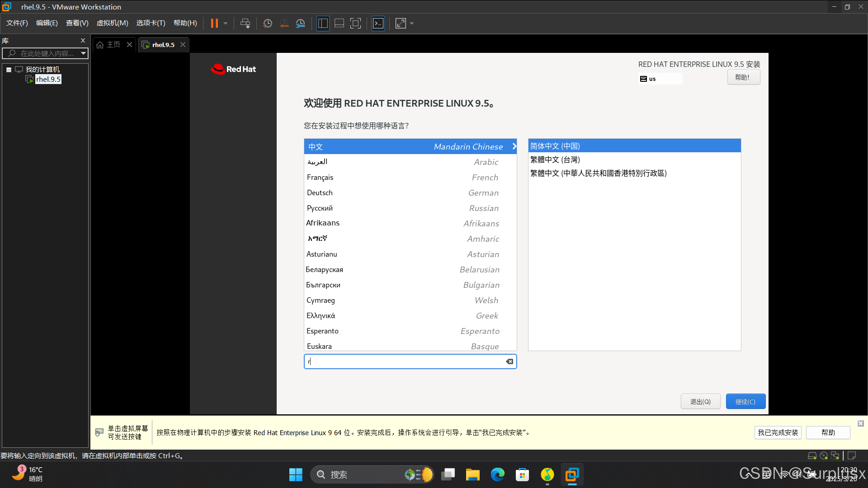868x488 pixels.
Task: Click the 我已完成安装 button
Action: click(x=778, y=432)
